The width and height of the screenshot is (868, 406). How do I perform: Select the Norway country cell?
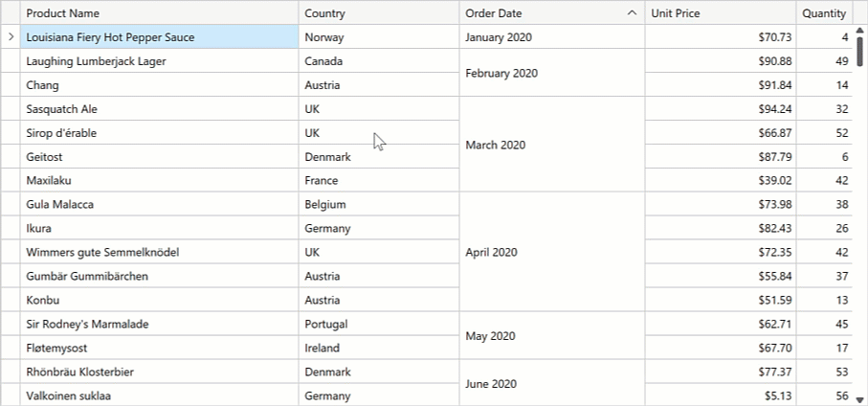click(x=378, y=37)
